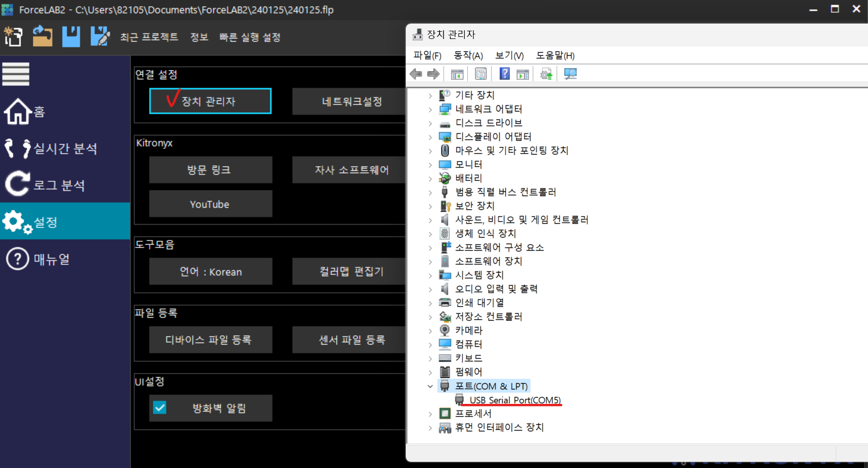Open 빠른 실행 설정 in top bar
Viewport: 868px width, 468px height.
(250, 37)
